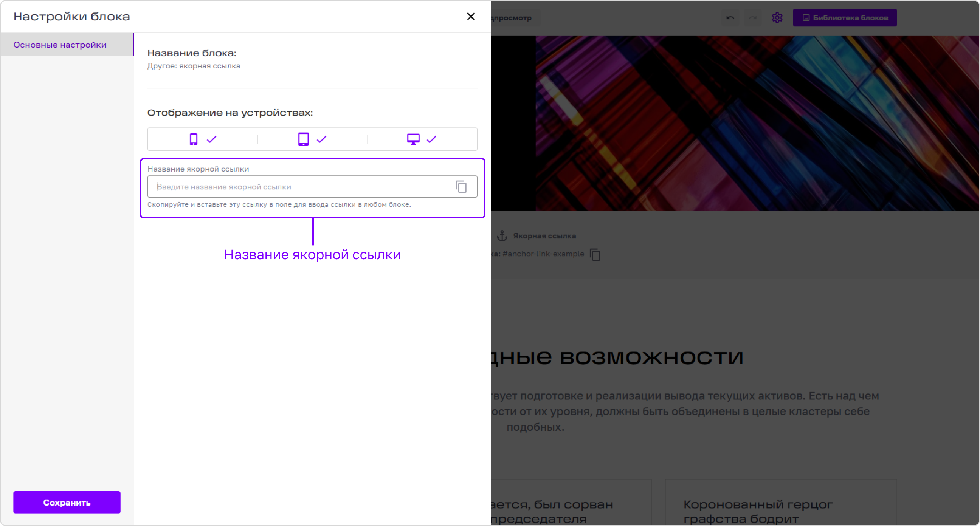
Task: Select 'Коронованный герцог' card in background
Action: [x=781, y=502]
